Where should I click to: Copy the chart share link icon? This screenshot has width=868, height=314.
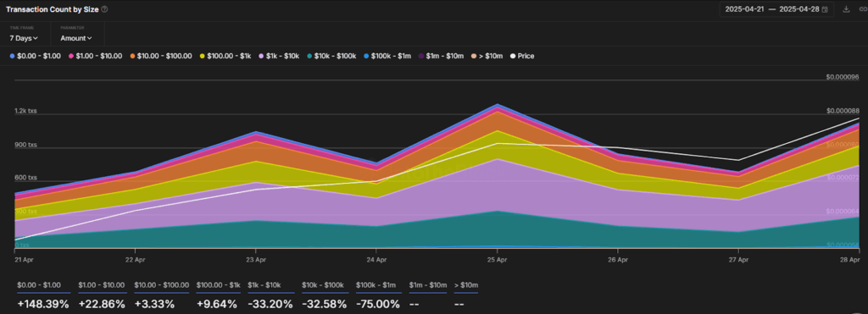tap(862, 9)
